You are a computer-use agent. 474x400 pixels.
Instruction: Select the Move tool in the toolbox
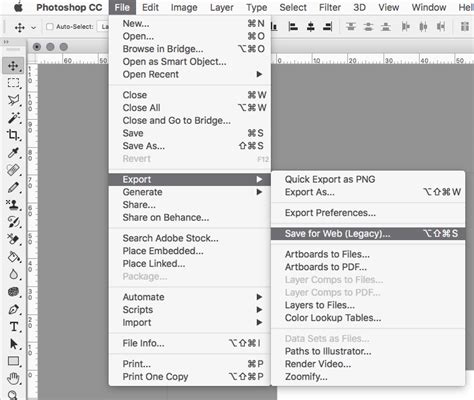coord(13,66)
